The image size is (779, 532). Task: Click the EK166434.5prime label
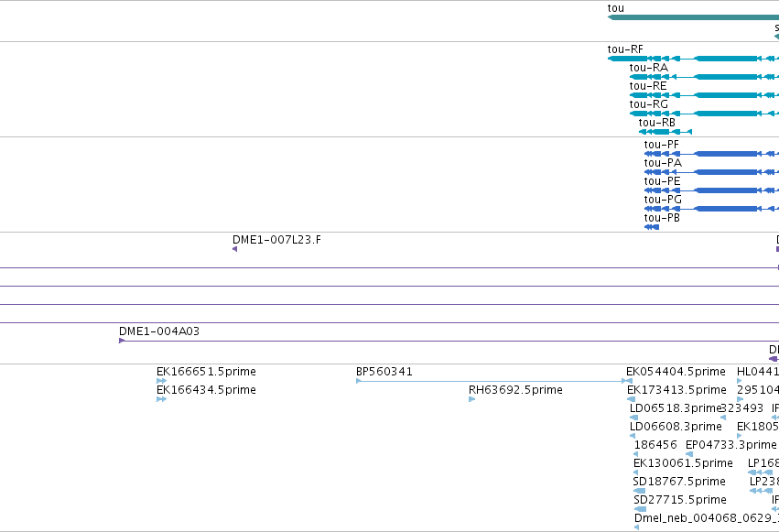tap(206, 390)
